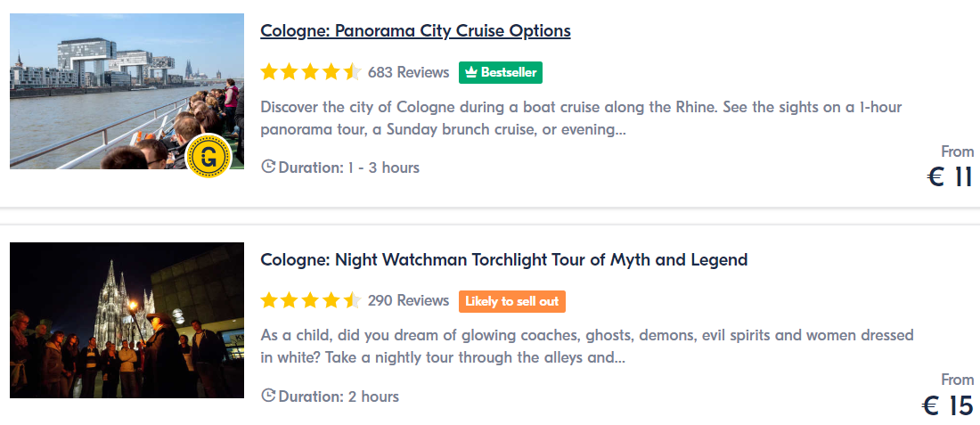This screenshot has height=425, width=980.
Task: Select the € 11 price for the cruise
Action: [950, 177]
